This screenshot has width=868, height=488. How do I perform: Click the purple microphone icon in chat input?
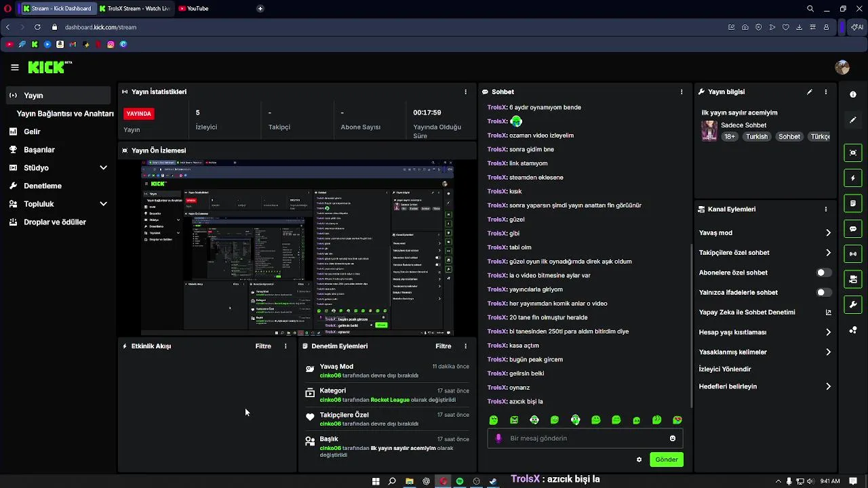498,439
